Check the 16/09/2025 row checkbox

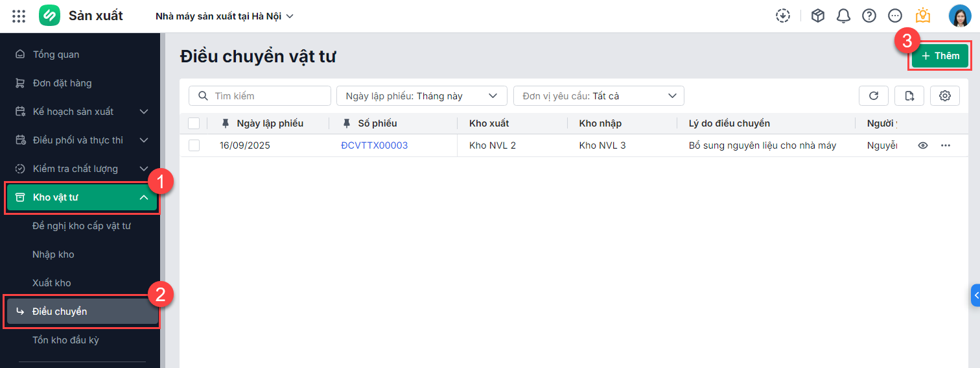coord(194,145)
